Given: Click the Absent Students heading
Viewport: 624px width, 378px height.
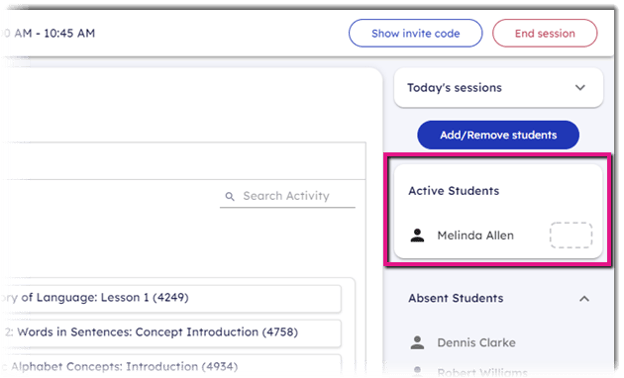Looking at the screenshot, I should point(456,298).
